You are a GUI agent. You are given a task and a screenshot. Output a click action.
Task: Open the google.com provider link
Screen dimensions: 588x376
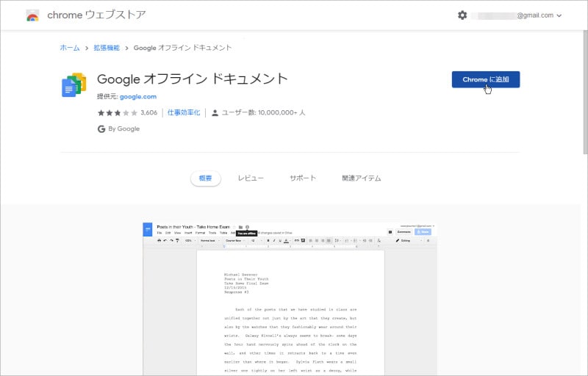pyautogui.click(x=138, y=96)
